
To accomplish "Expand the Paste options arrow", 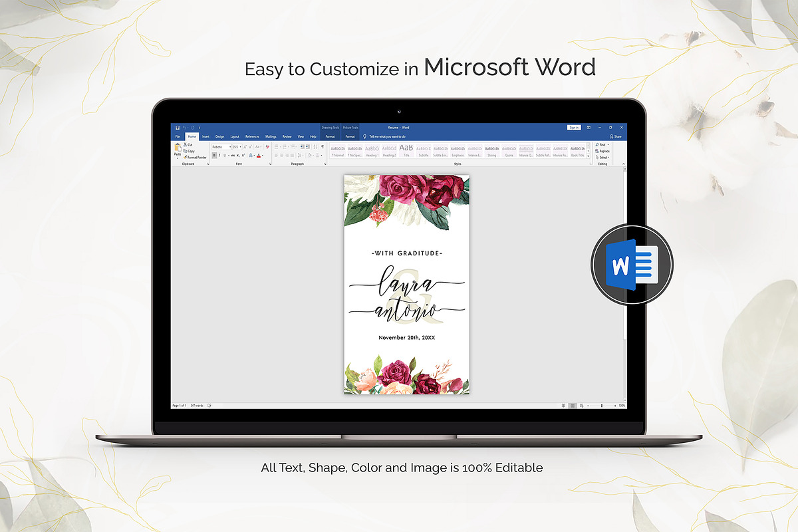I will 178,157.
